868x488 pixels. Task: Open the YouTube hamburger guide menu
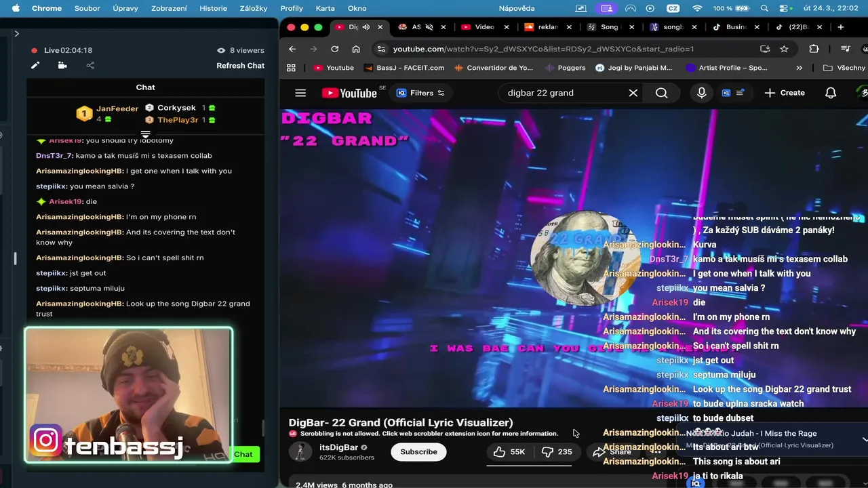tap(300, 93)
